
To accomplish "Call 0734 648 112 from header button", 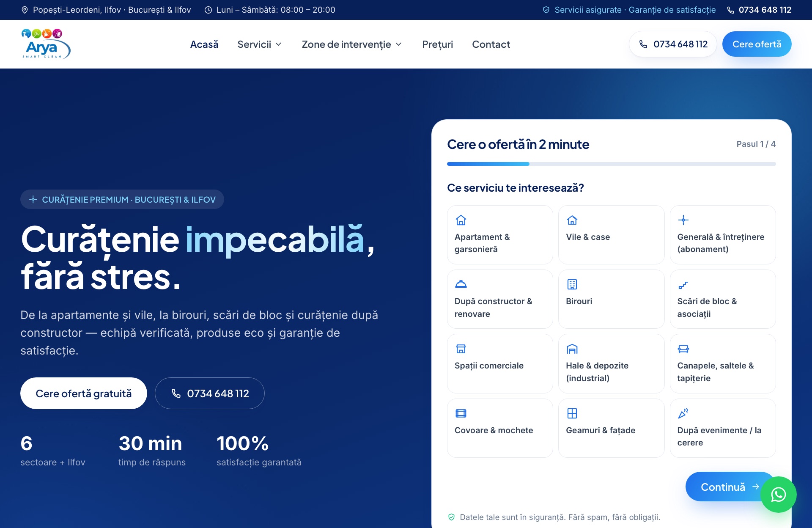I will pos(673,44).
